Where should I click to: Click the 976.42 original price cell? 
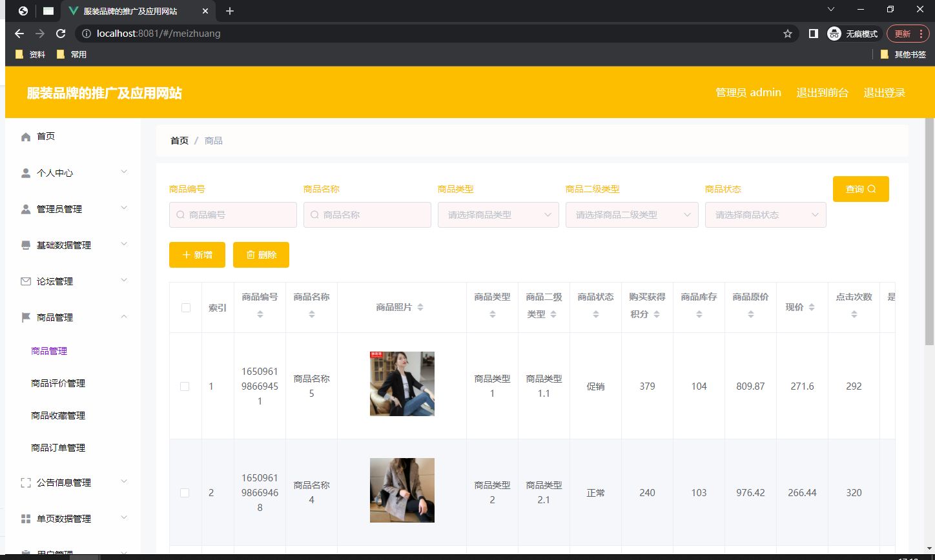751,493
